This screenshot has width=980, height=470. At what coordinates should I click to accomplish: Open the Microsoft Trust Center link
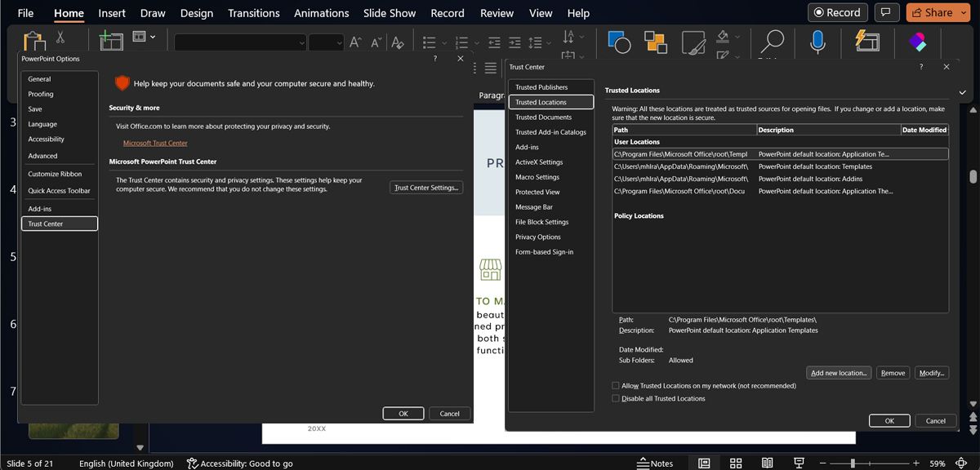(155, 143)
